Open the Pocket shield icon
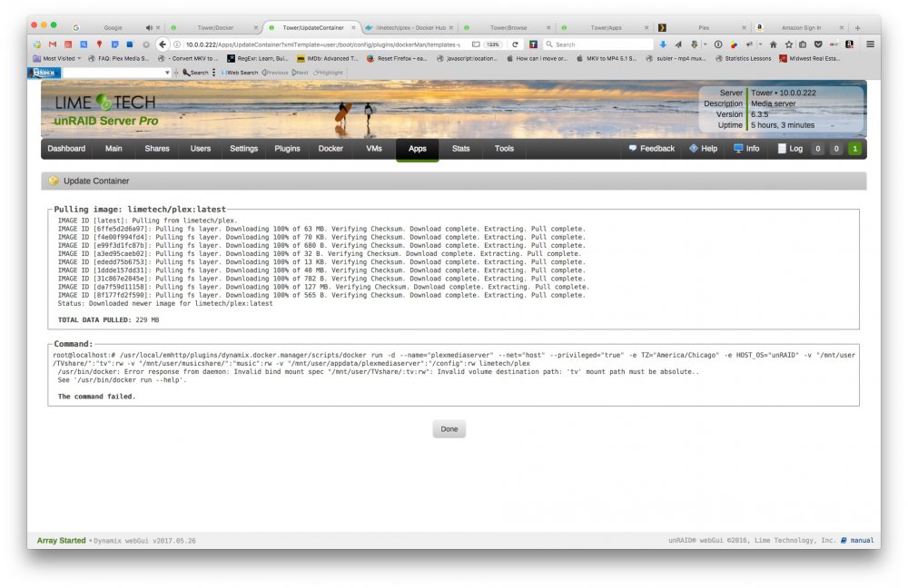The height and width of the screenshot is (588, 908). (818, 44)
